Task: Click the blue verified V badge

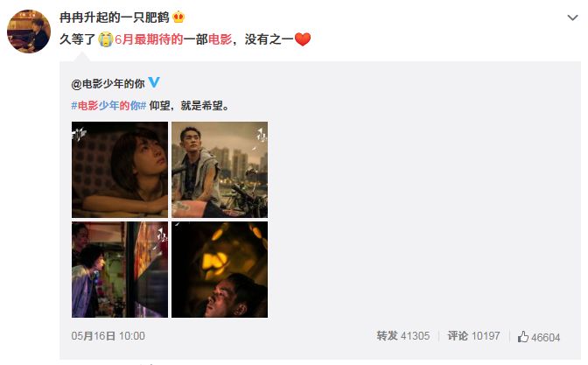Action: (154, 82)
